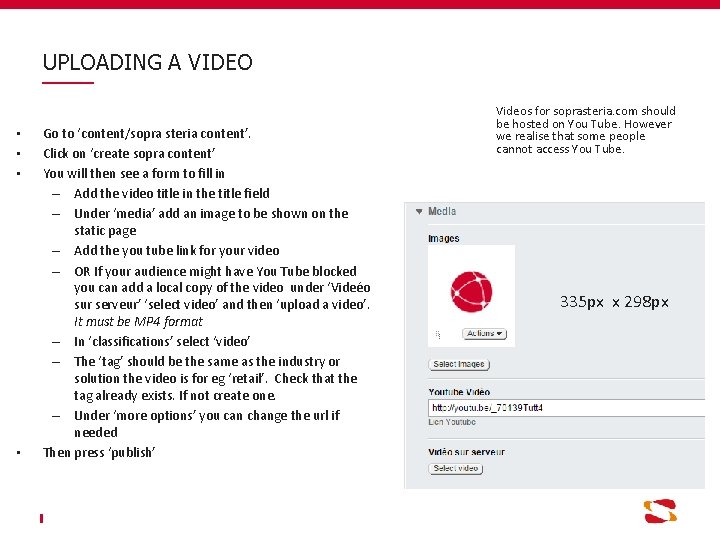Click the 'In classifications select video' line
This screenshot has height=540, width=720.
[162, 342]
